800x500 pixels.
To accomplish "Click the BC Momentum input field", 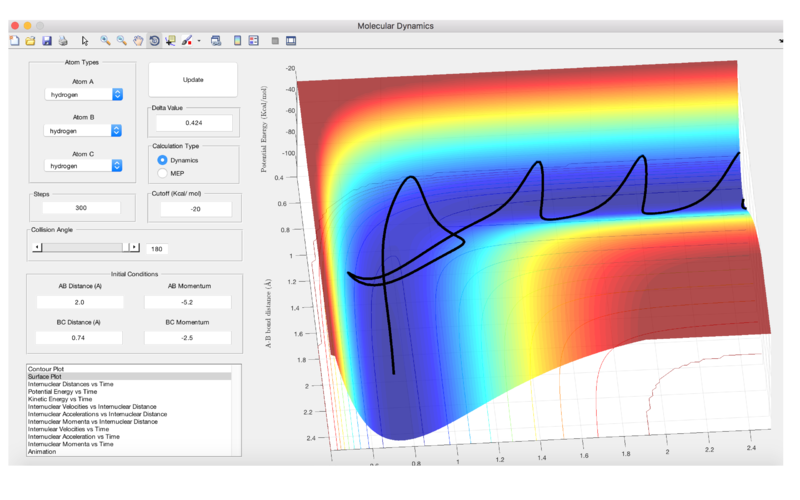I will (187, 338).
